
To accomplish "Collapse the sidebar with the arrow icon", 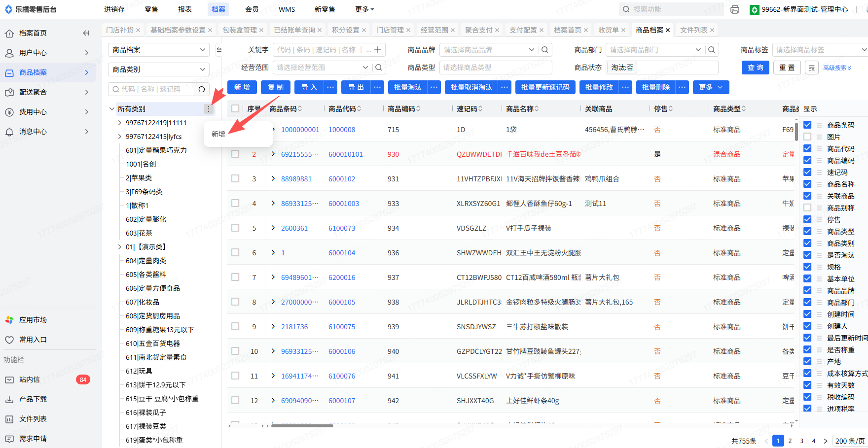I will point(86,33).
